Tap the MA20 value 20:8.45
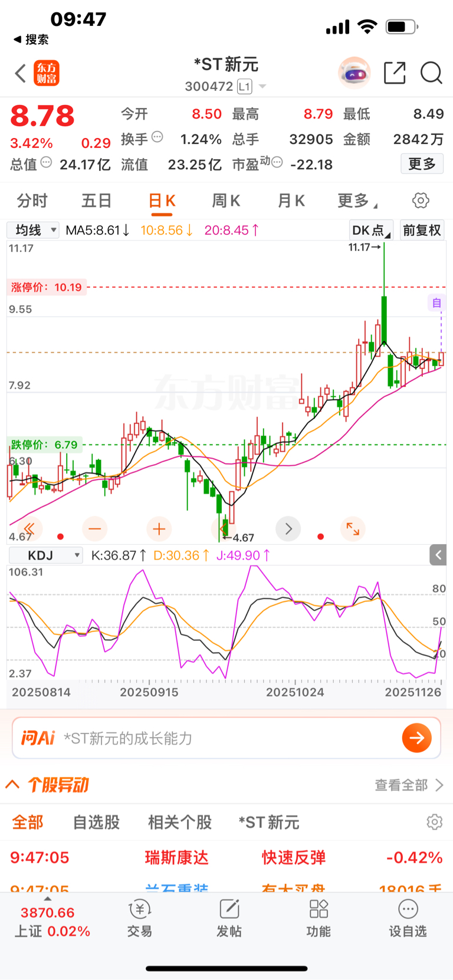Image resolution: width=453 pixels, height=980 pixels. tap(232, 230)
